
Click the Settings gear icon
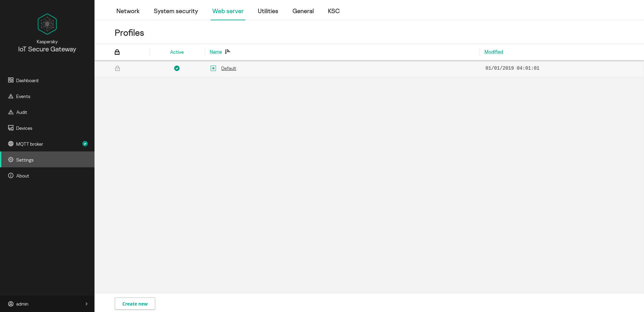tap(11, 160)
